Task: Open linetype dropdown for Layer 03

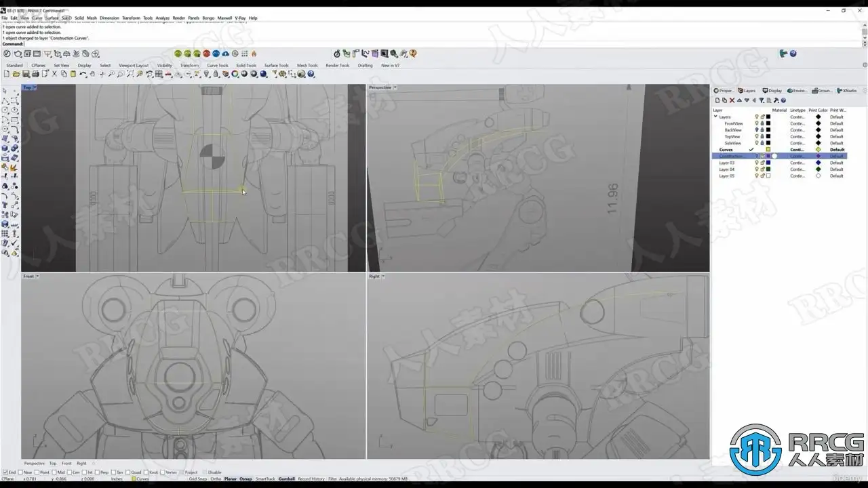Action: point(797,163)
